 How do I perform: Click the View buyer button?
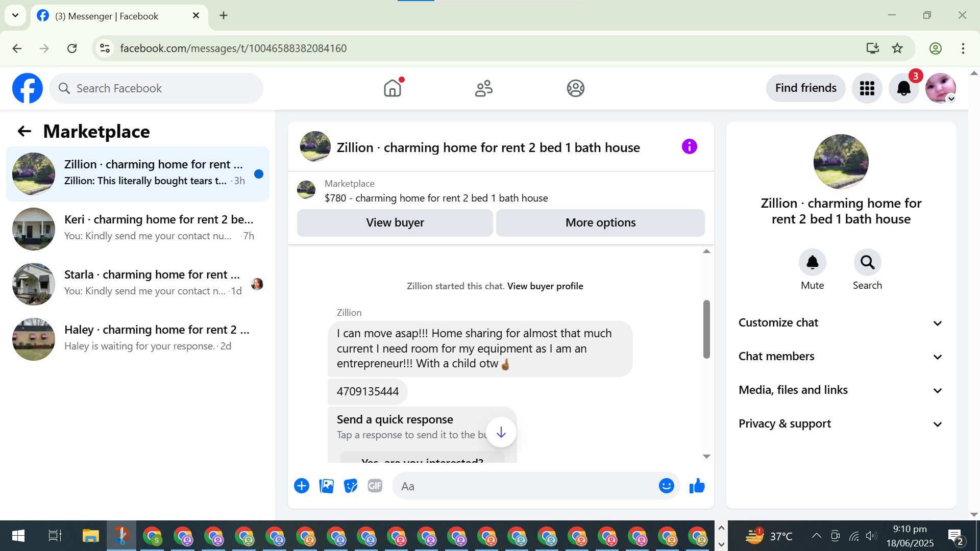[x=395, y=222]
